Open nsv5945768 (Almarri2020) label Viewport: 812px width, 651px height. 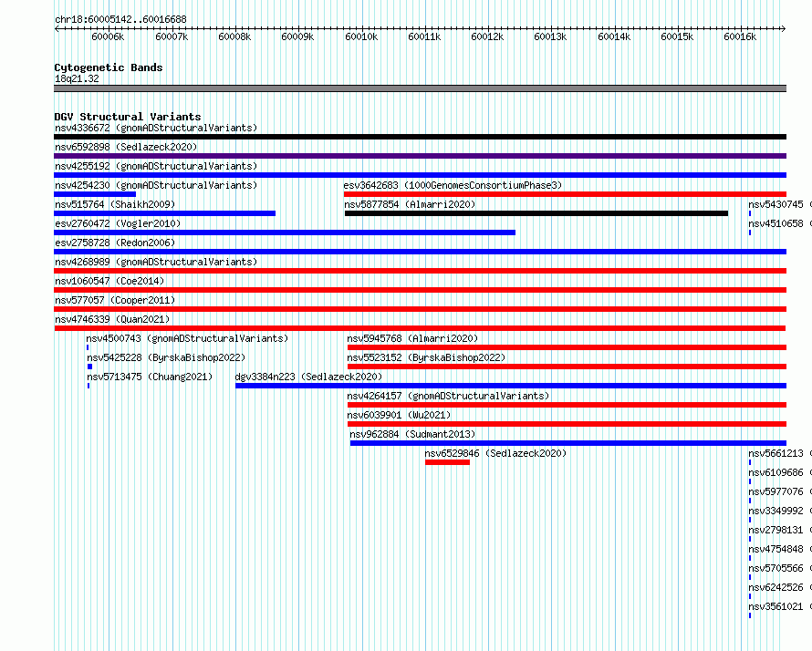(412, 338)
